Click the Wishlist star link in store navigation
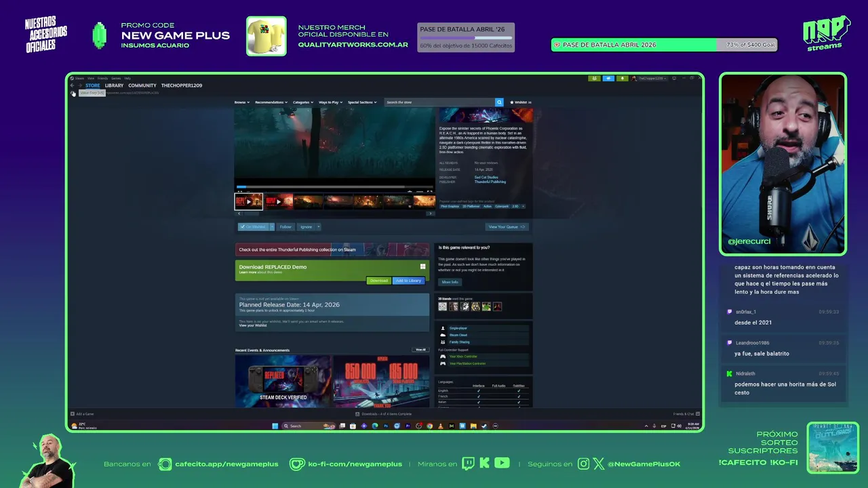The image size is (868, 488). [x=521, y=102]
